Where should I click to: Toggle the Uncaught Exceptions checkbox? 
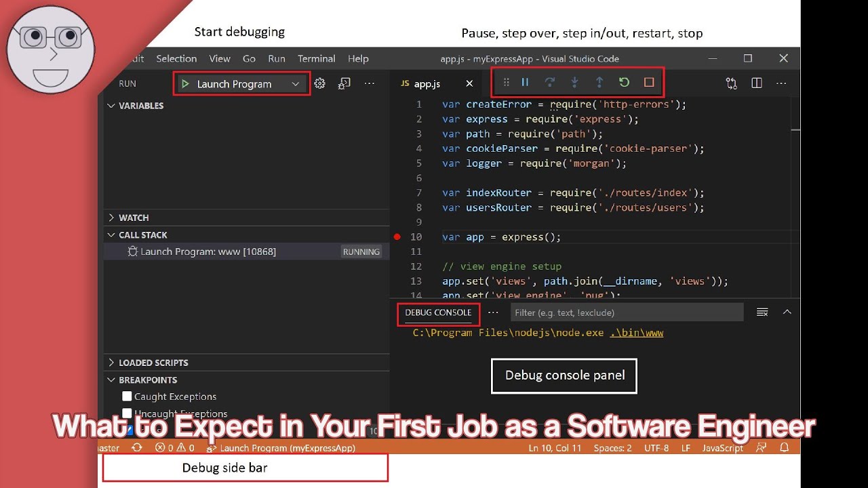(127, 413)
